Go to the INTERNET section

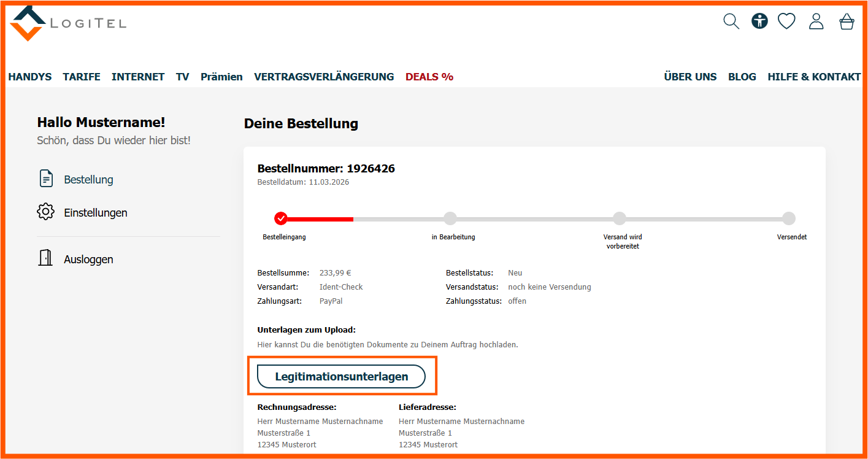click(x=138, y=77)
